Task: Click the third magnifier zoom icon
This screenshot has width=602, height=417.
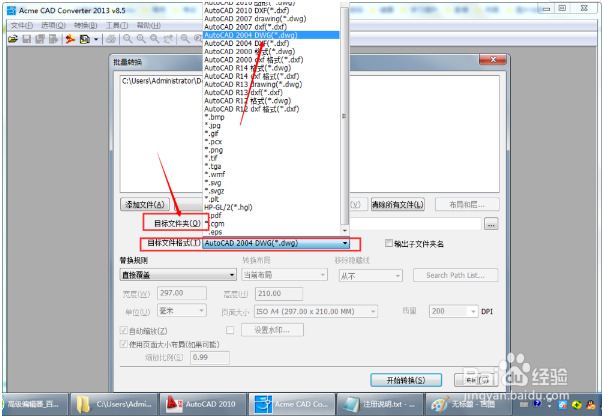Action: click(x=155, y=39)
